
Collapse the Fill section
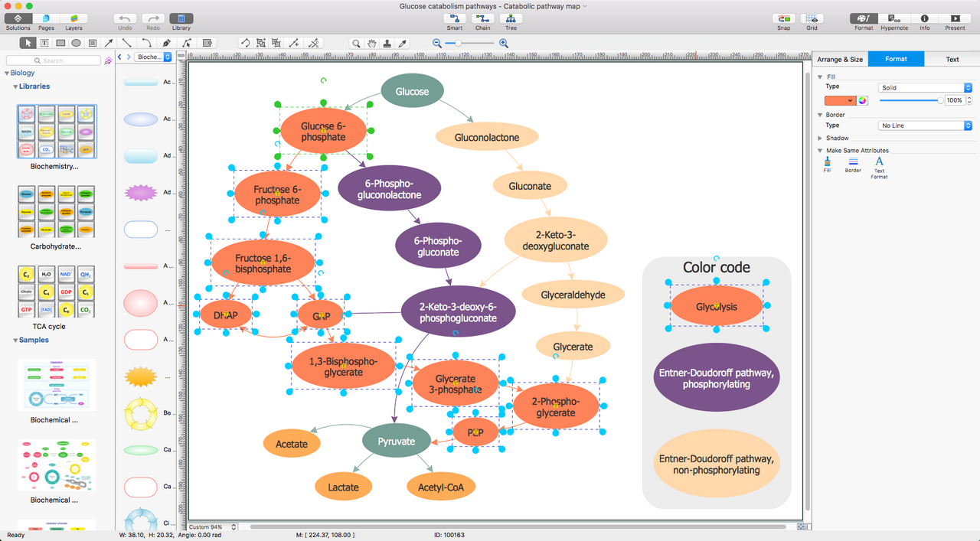point(821,77)
